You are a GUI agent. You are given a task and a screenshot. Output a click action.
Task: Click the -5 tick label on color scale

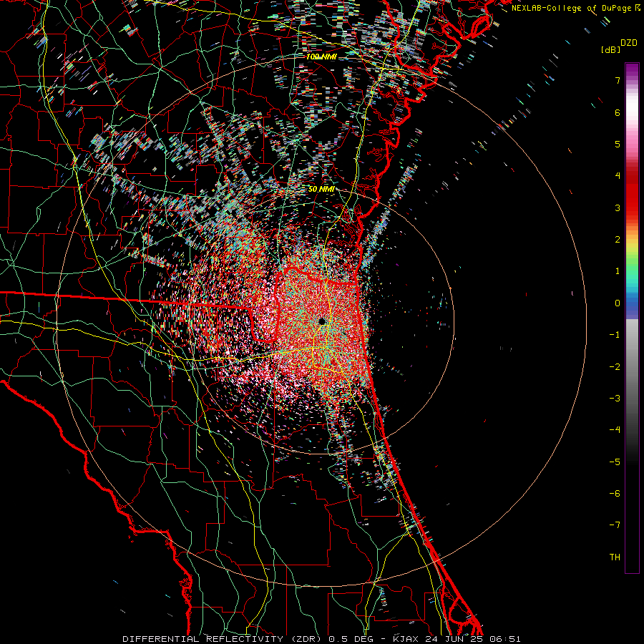tap(615, 462)
